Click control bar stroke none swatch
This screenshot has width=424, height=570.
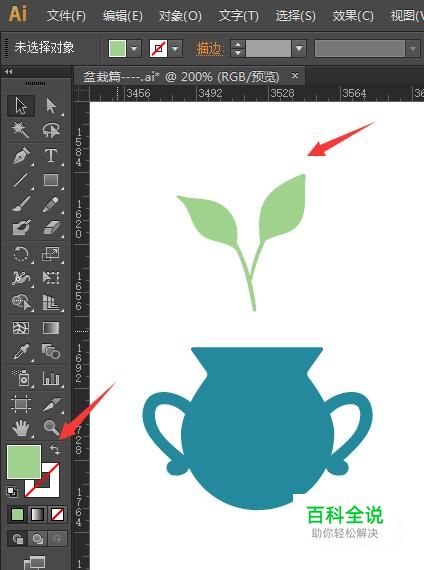coord(159,48)
